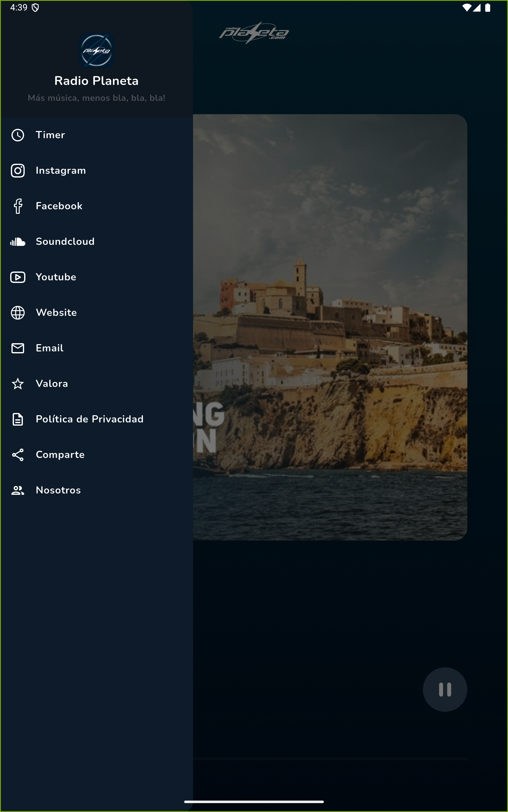Image resolution: width=508 pixels, height=812 pixels.
Task: Click the Radio Planeta round logo in drawer
Action: [x=97, y=51]
